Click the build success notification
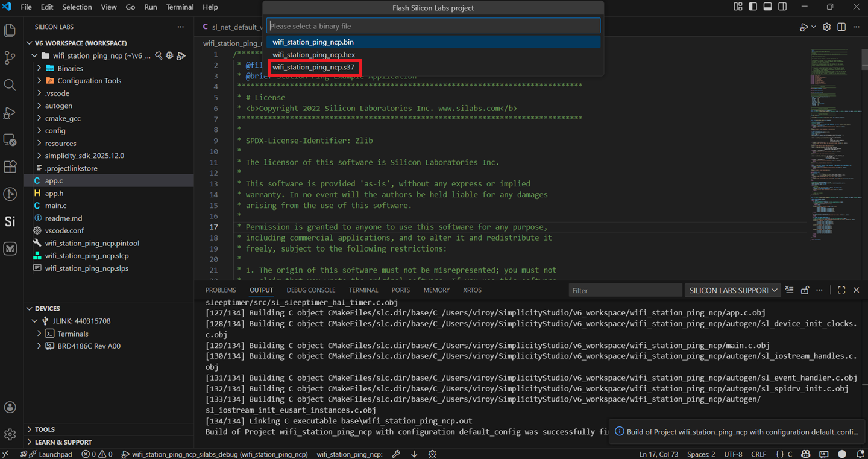Screen dimensions: 868x459 (x=735, y=432)
